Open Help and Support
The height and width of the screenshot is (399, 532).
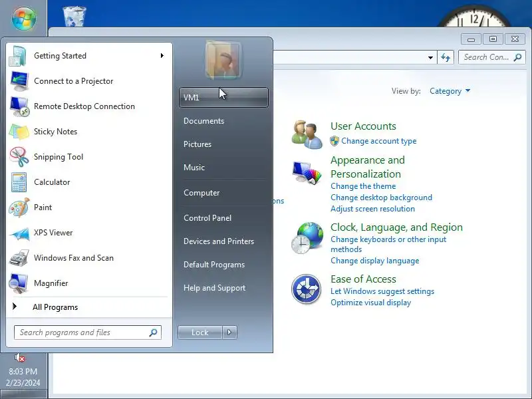coord(214,288)
